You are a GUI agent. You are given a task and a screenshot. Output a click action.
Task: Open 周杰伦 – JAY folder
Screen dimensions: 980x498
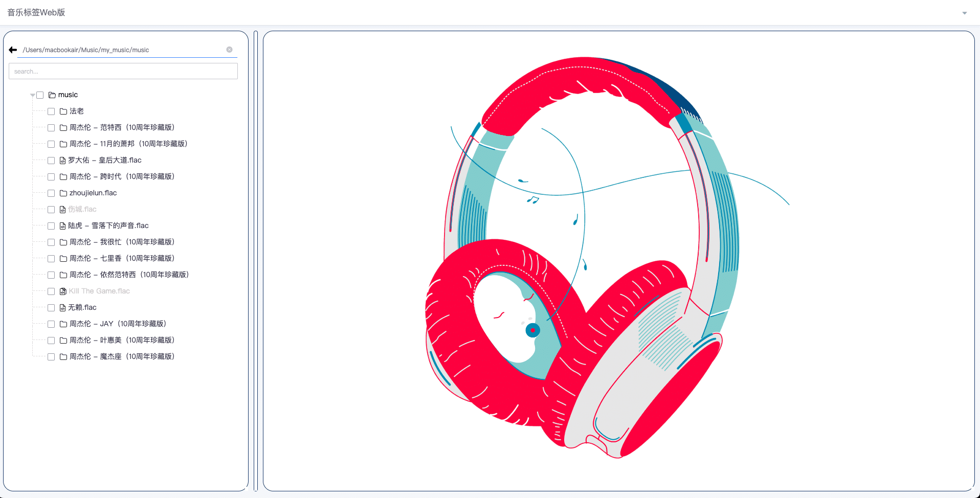click(119, 324)
